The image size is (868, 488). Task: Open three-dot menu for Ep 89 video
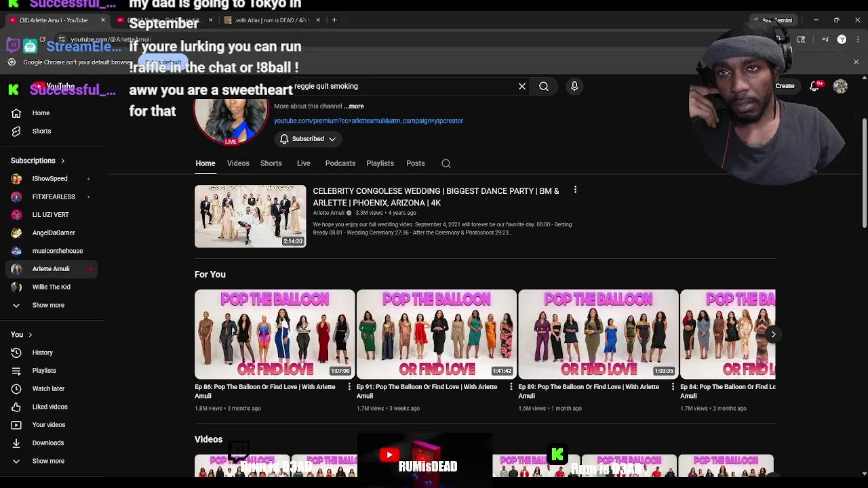(x=673, y=386)
